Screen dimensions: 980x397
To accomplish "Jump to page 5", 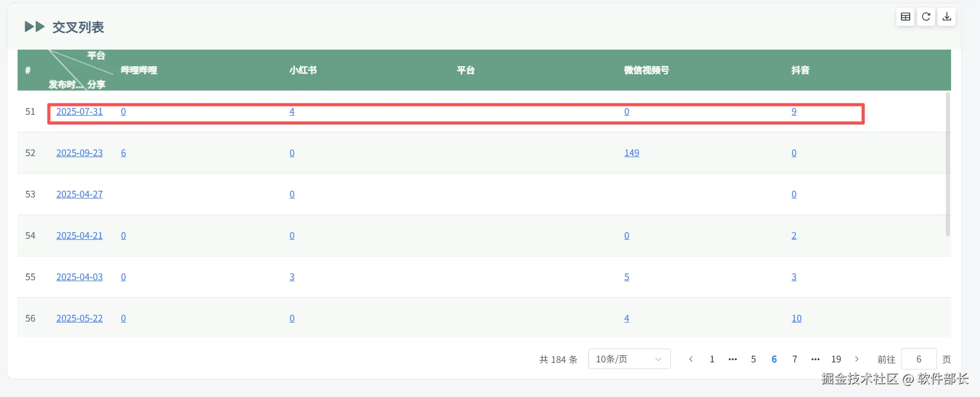I will pos(754,359).
